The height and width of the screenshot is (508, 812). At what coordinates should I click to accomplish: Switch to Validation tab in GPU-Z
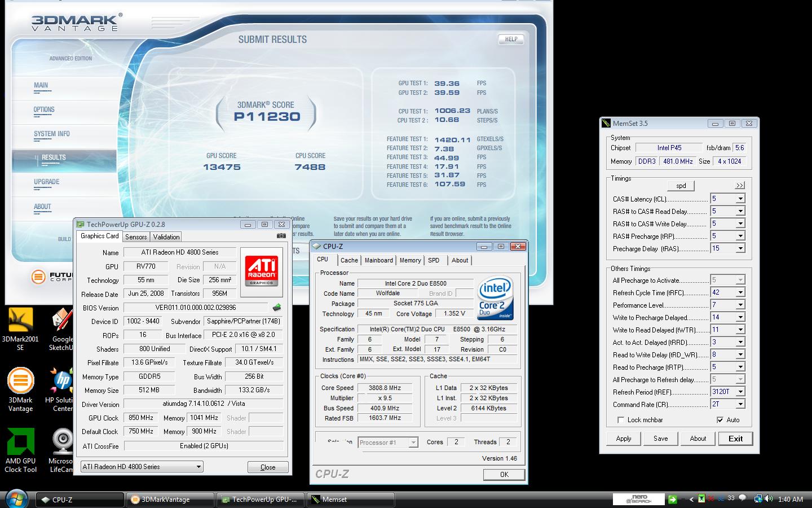pos(166,237)
